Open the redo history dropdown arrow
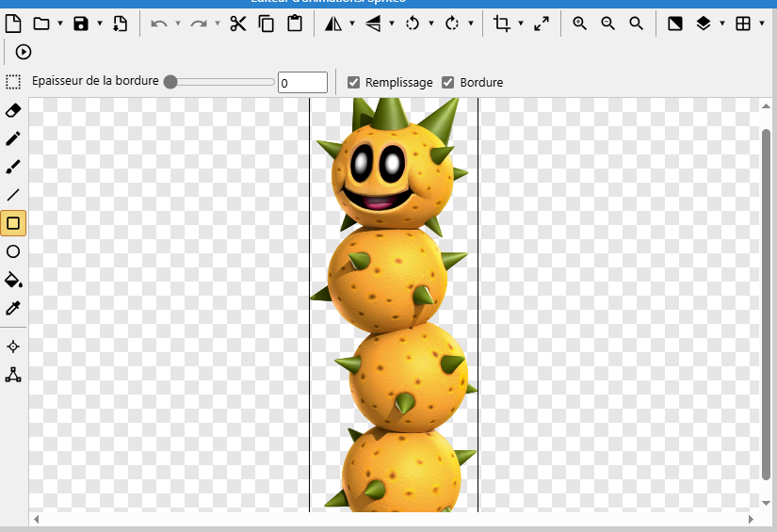Image resolution: width=777 pixels, height=532 pixels. [x=217, y=24]
